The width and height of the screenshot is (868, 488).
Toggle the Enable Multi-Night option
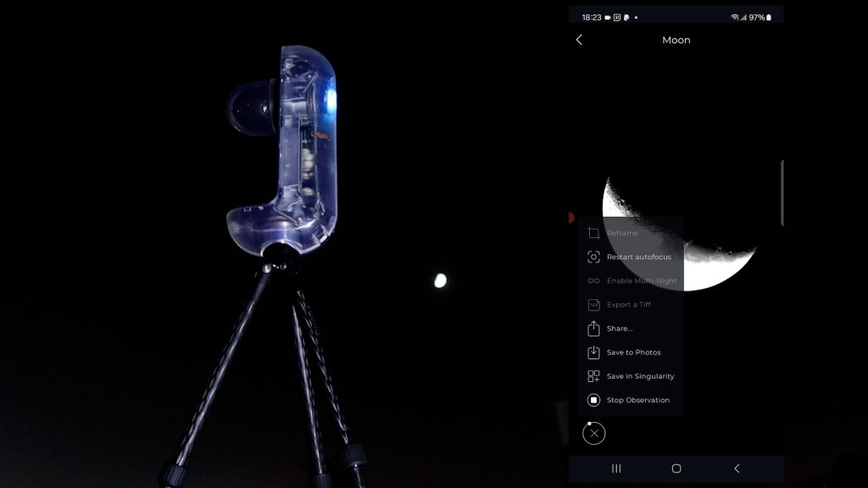tap(641, 281)
